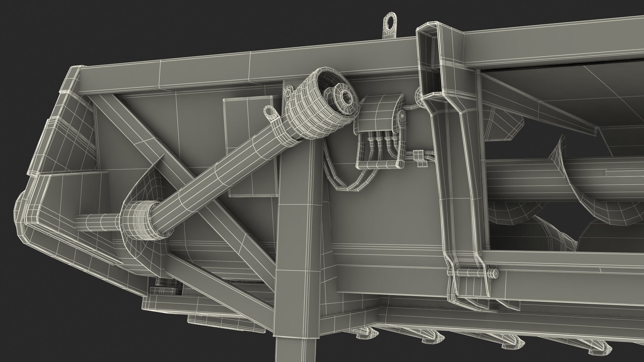The height and width of the screenshot is (362, 644).
Task: Select the bolt head on lower latch bracket
Action: [495, 273]
